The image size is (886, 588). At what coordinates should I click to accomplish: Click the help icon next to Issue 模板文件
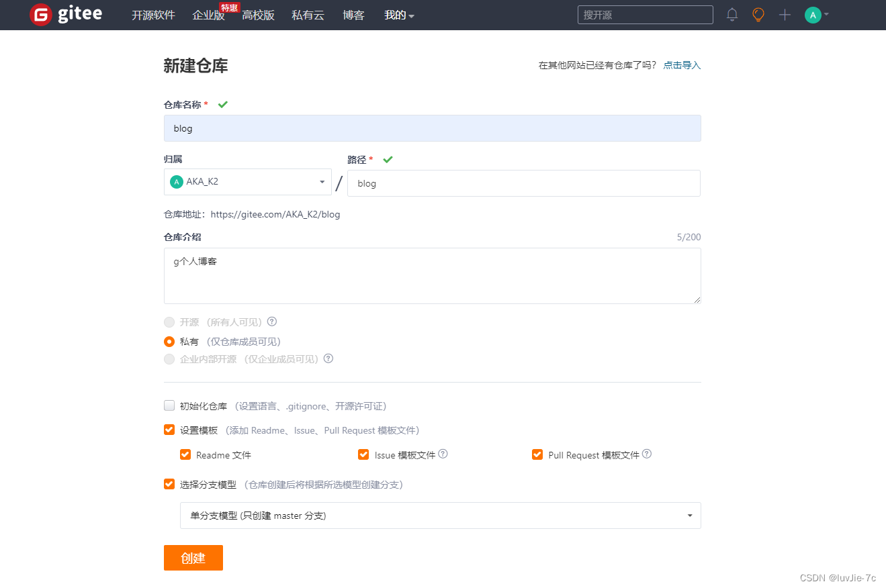point(443,454)
